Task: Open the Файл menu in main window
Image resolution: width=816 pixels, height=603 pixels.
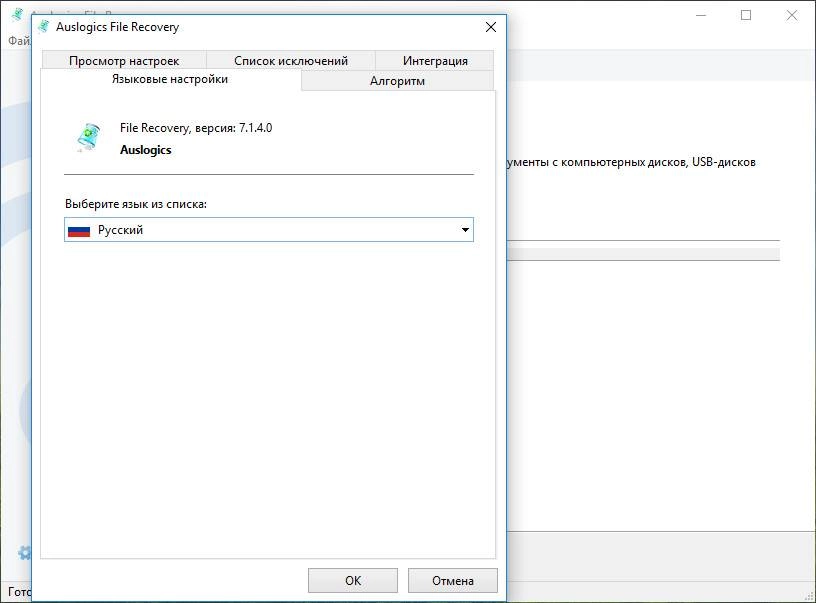Action: point(19,41)
